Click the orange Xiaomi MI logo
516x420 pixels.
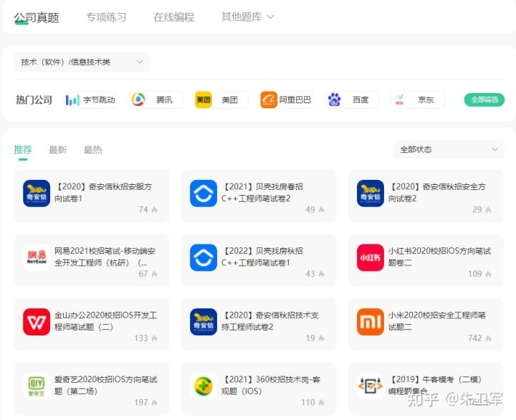pos(371,322)
